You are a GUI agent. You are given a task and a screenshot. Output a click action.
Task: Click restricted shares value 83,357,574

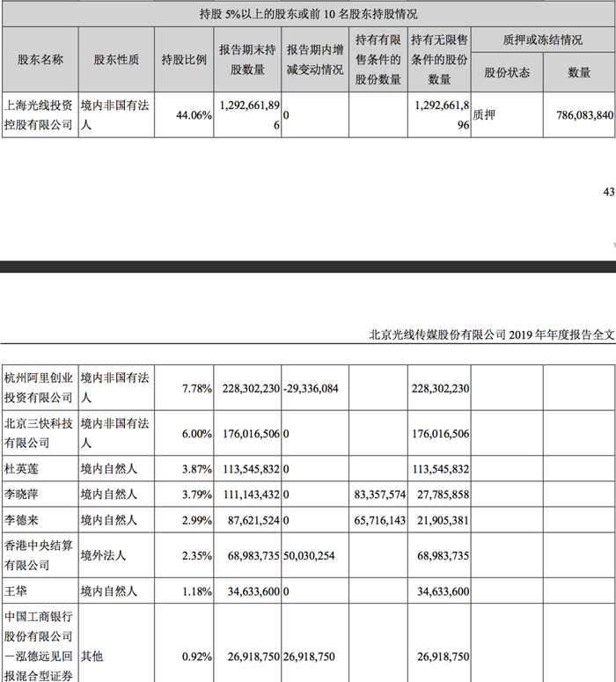[x=380, y=495]
